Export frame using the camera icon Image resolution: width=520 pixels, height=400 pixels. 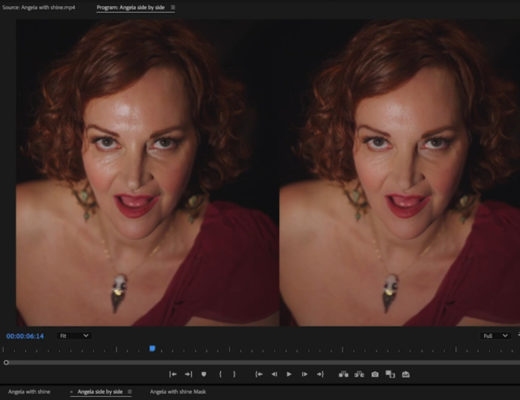tap(375, 374)
